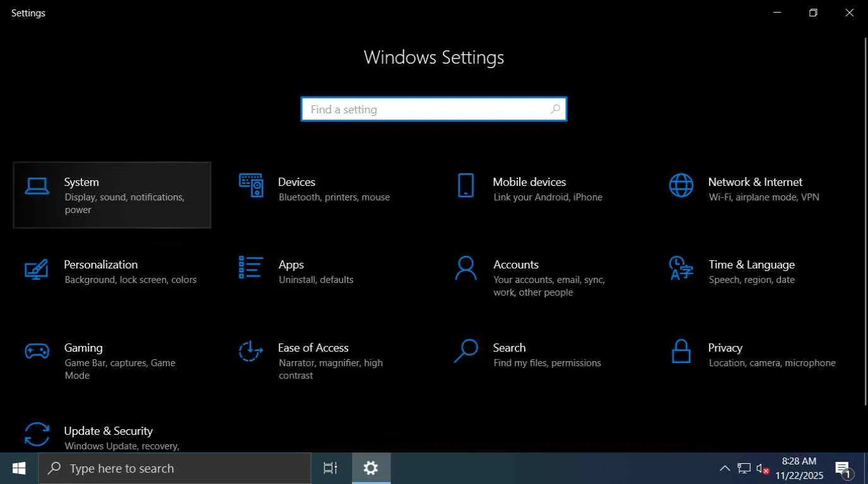This screenshot has height=484, width=868.
Task: Click the System laptop icon
Action: pyautogui.click(x=37, y=186)
